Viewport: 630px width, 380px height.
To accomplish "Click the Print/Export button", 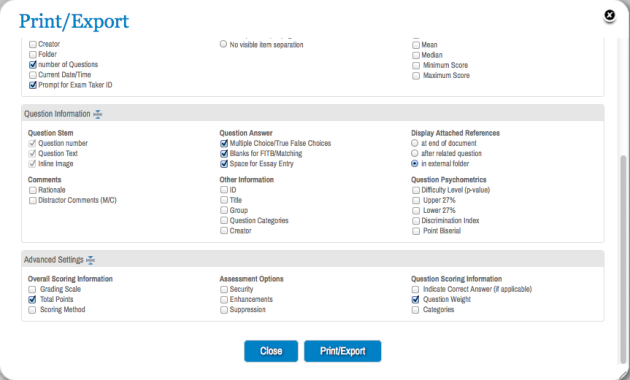I will coord(342,351).
